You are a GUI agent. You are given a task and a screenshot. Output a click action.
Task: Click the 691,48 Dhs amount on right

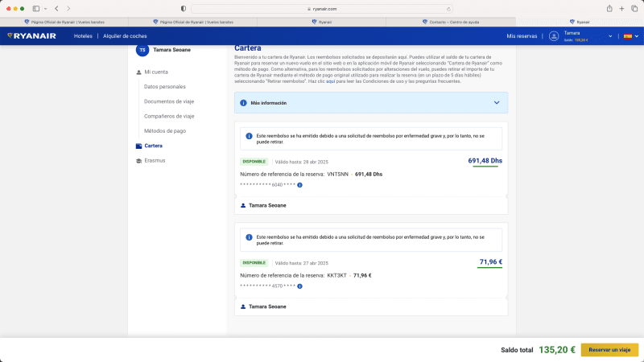(485, 161)
